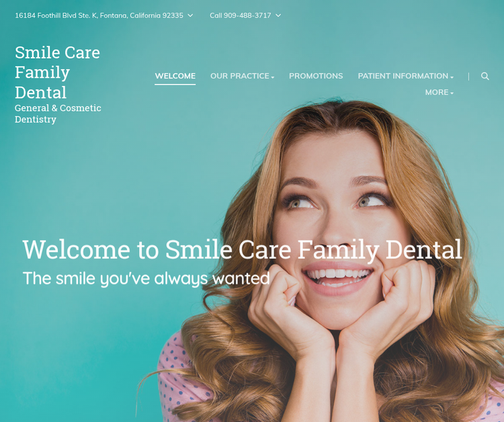504x422 pixels.
Task: Click the Welcome to Smile Care Family Dental heading
Action: [242, 249]
